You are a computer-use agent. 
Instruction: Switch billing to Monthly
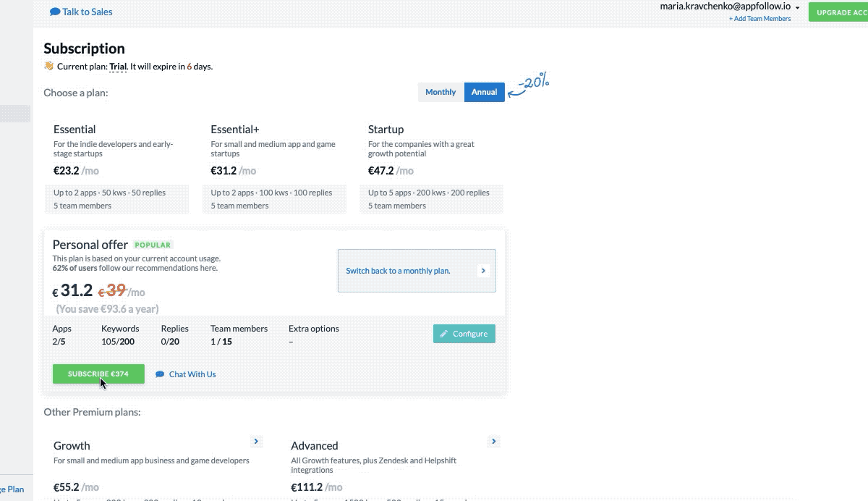coord(441,92)
